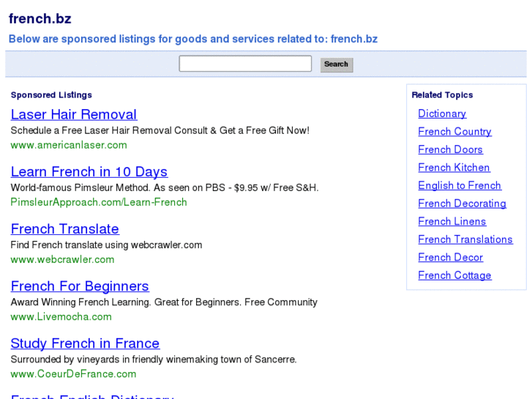Select French Kitchen related topic
The image size is (532, 399).
click(454, 168)
